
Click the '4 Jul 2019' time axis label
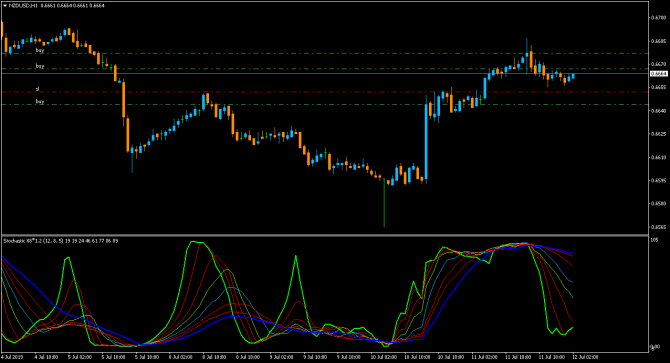pyautogui.click(x=12, y=357)
